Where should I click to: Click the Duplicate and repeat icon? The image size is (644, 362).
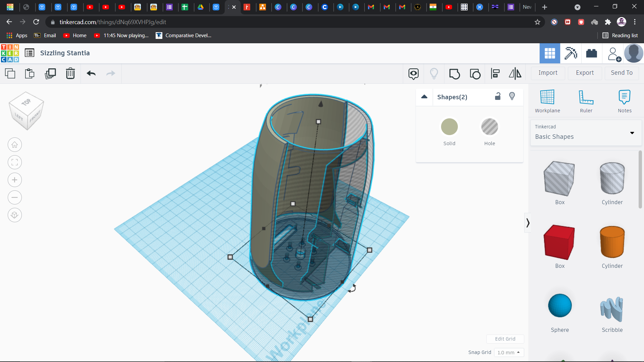[x=50, y=73]
